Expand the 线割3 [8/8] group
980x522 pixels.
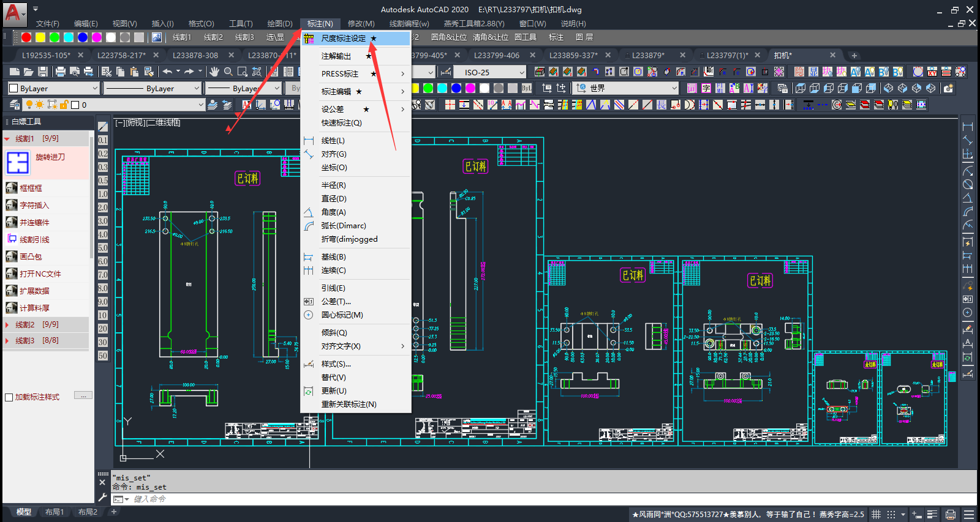(7, 340)
